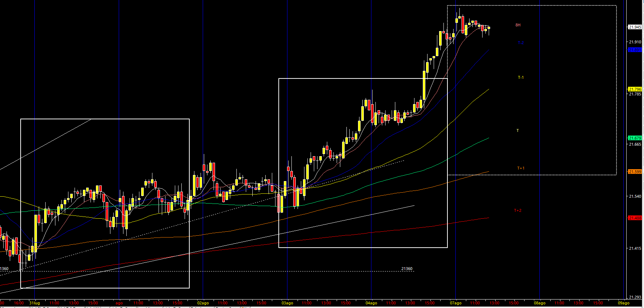The height and width of the screenshot is (308, 644).
Task: Select the current price tag 21.945
Action: [x=635, y=27]
